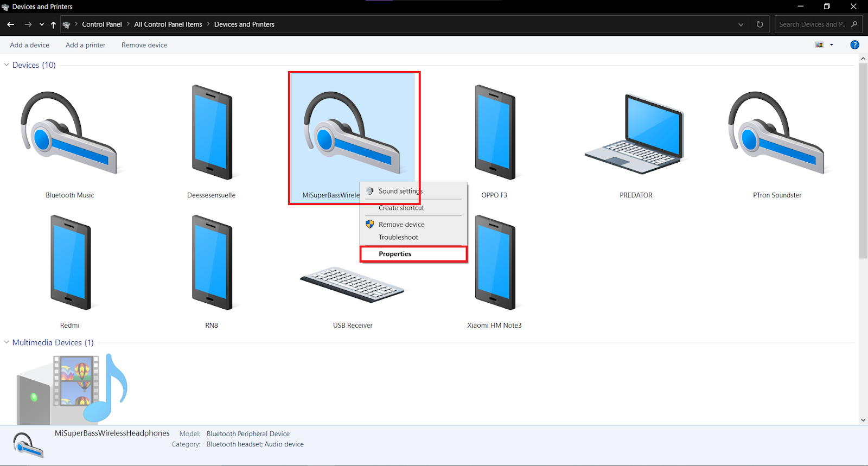Click the RN8 label
The width and height of the screenshot is (868, 466).
(x=212, y=325)
